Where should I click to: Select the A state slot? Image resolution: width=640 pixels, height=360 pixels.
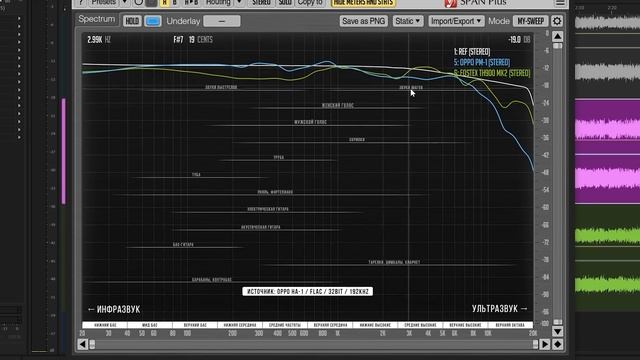[164, 2]
